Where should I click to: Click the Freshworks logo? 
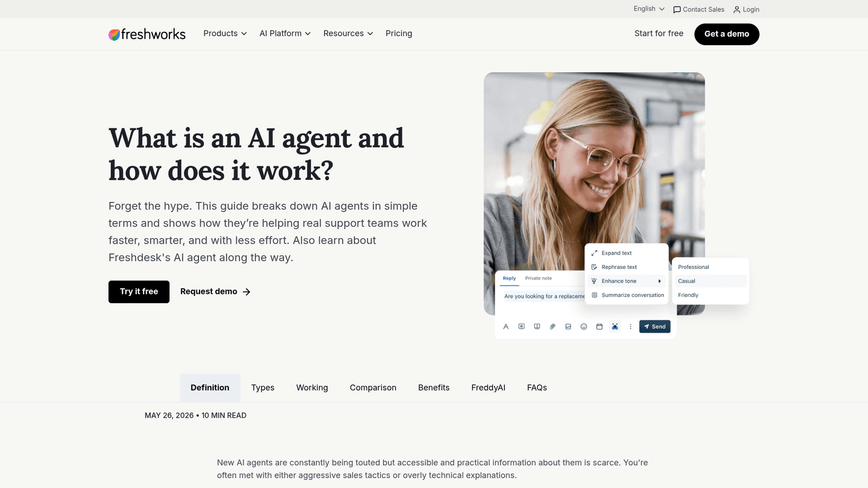point(147,34)
